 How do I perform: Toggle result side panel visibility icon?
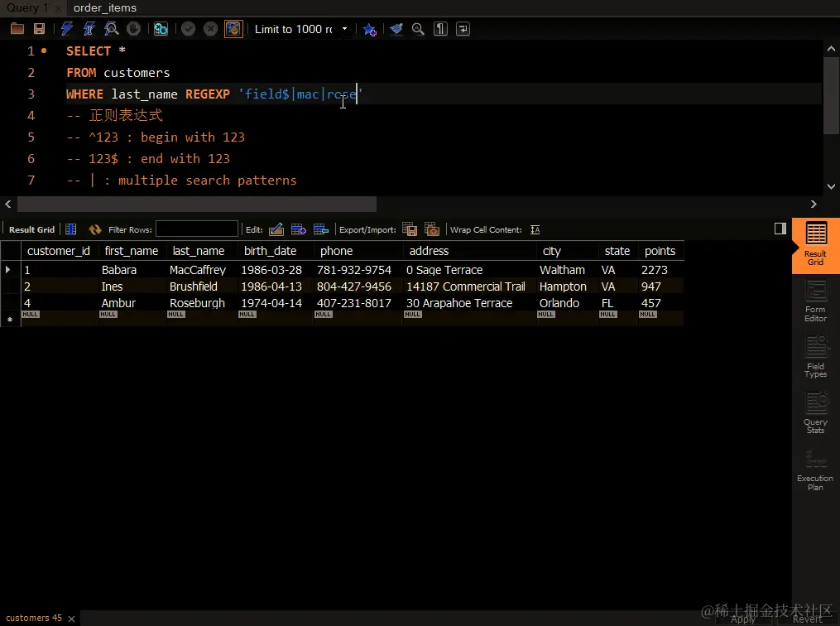point(780,229)
